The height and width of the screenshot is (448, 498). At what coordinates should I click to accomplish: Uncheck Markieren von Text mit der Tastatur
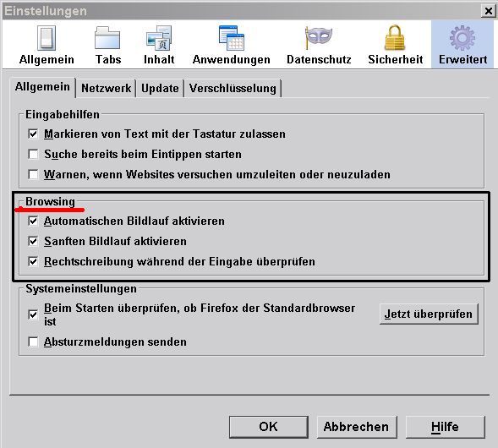[x=33, y=134]
